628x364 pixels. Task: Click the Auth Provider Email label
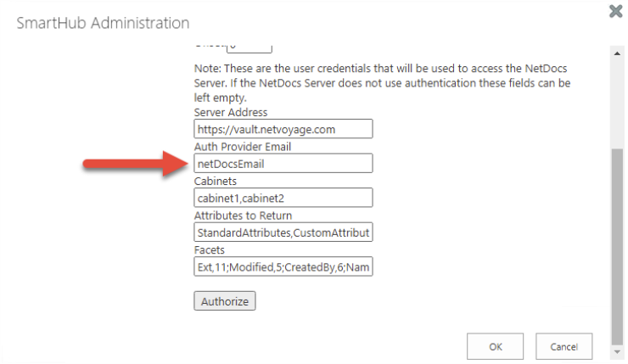pos(241,147)
